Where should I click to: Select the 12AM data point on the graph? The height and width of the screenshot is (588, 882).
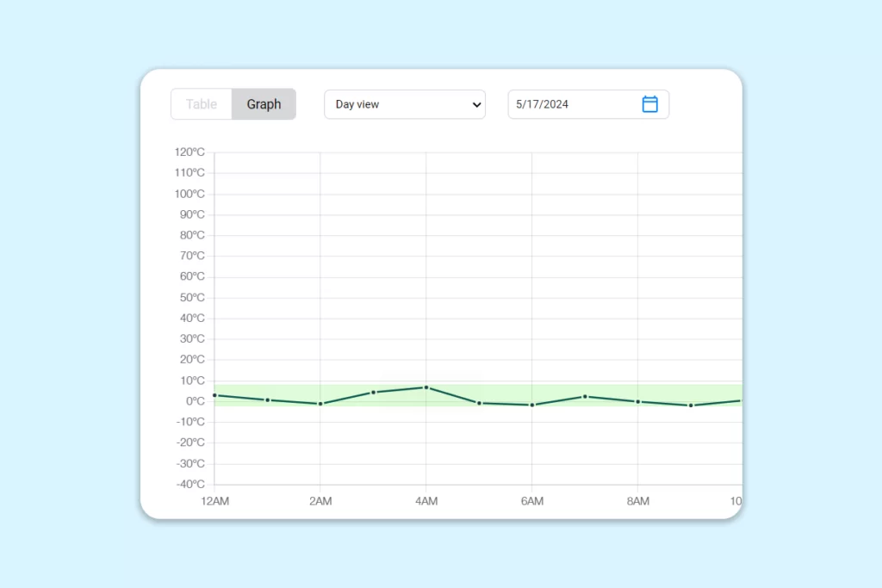pos(214,395)
